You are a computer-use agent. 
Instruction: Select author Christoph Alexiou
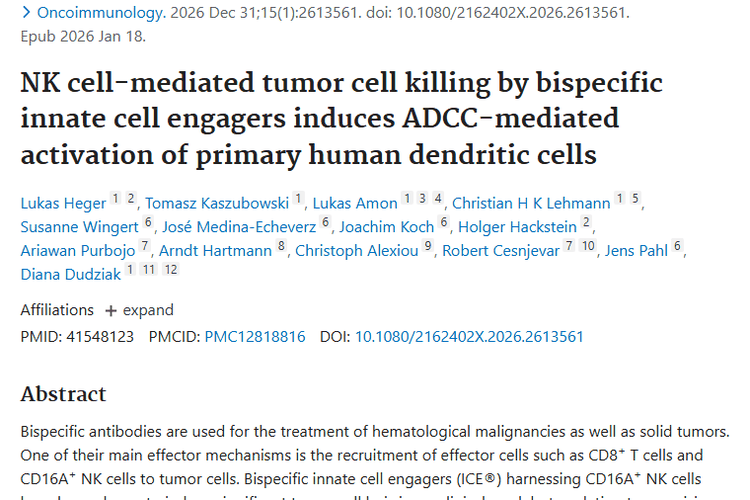[356, 251]
